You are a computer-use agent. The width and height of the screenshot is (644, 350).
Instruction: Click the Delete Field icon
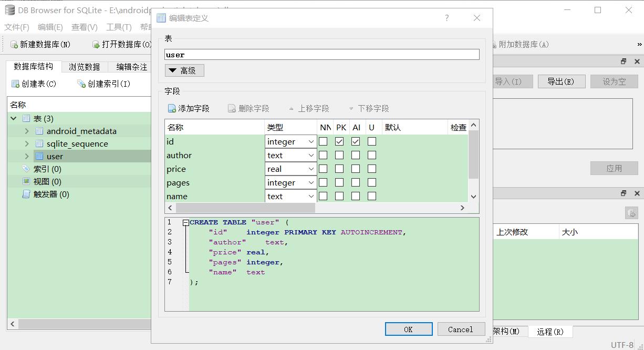232,108
